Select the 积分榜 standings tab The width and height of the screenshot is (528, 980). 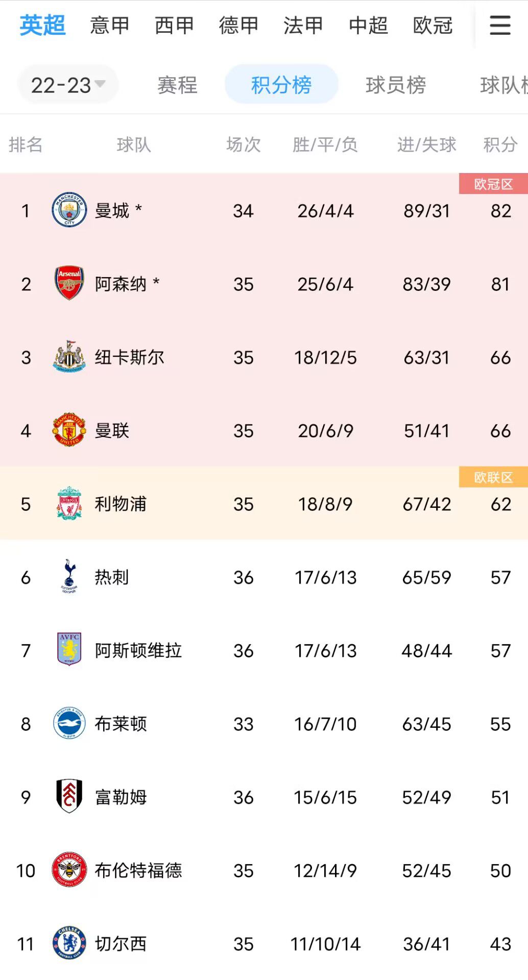281,85
